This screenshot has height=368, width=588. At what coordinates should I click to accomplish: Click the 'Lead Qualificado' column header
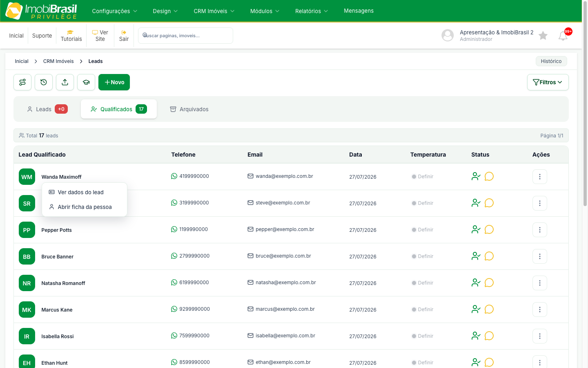(42, 155)
